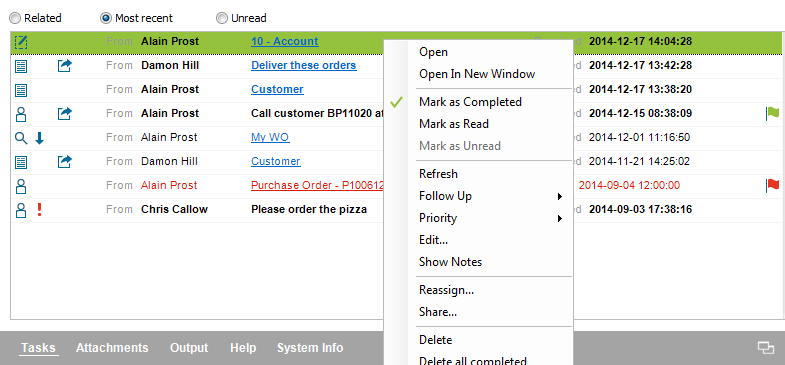Click the Please order the pizza task row
This screenshot has width=785, height=365.
tap(396, 210)
